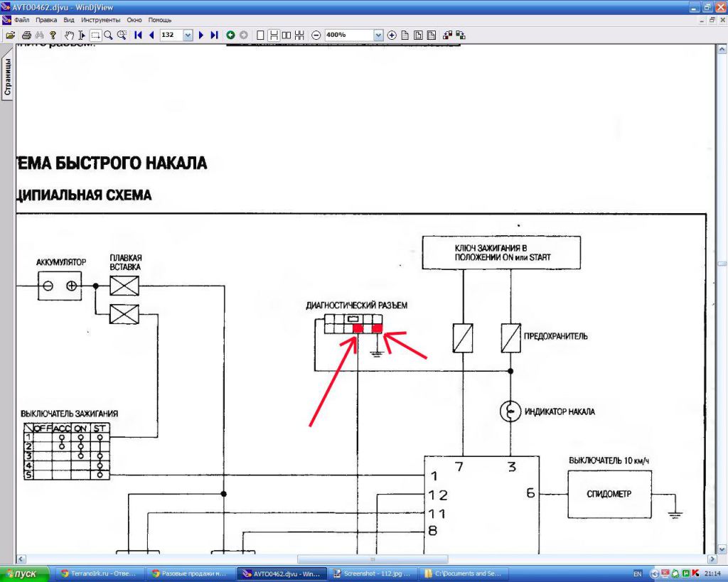Open the Страницы side panel tab

coord(7,77)
